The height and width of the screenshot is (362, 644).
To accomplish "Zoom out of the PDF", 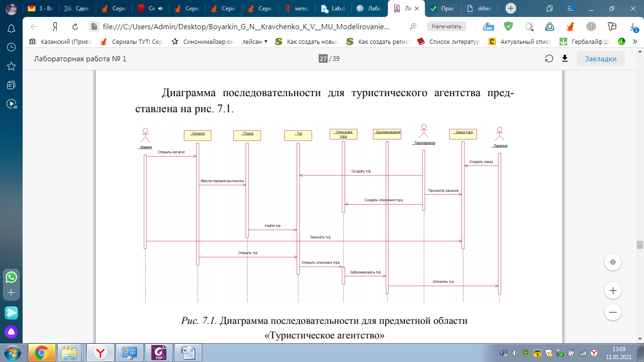I will click(613, 312).
